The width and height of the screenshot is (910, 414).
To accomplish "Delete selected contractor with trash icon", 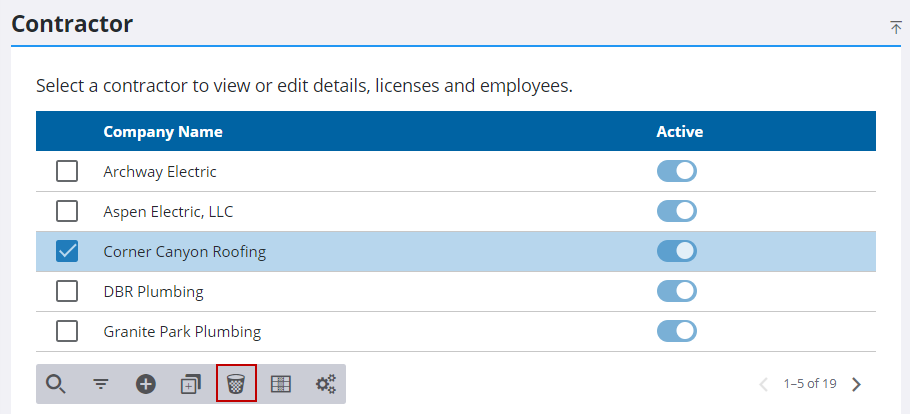I will (x=236, y=384).
